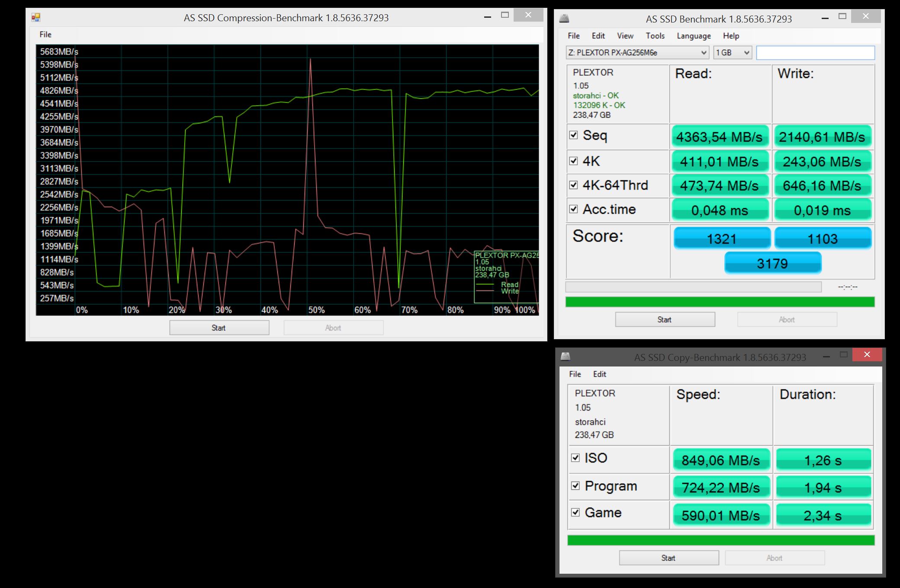Viewport: 900px width, 588px height.
Task: Click the AS SSD Benchmark title bar icon
Action: tap(564, 19)
